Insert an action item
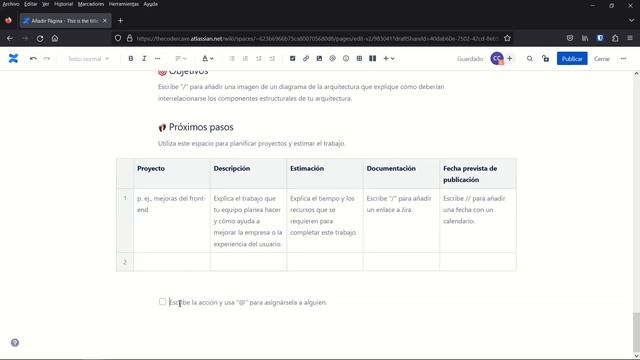 coord(293,59)
